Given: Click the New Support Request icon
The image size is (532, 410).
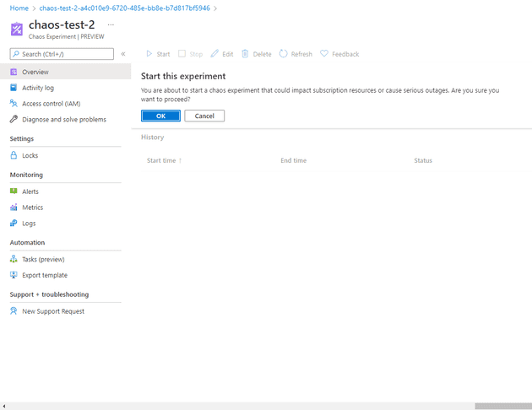Looking at the screenshot, I should click(x=14, y=310).
